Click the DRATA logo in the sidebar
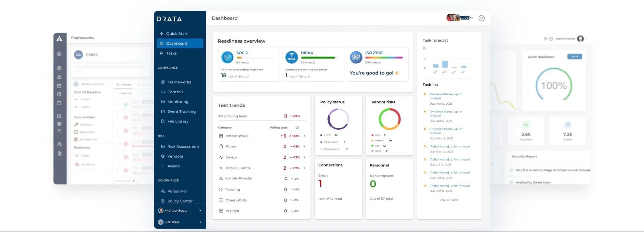 click(x=169, y=19)
